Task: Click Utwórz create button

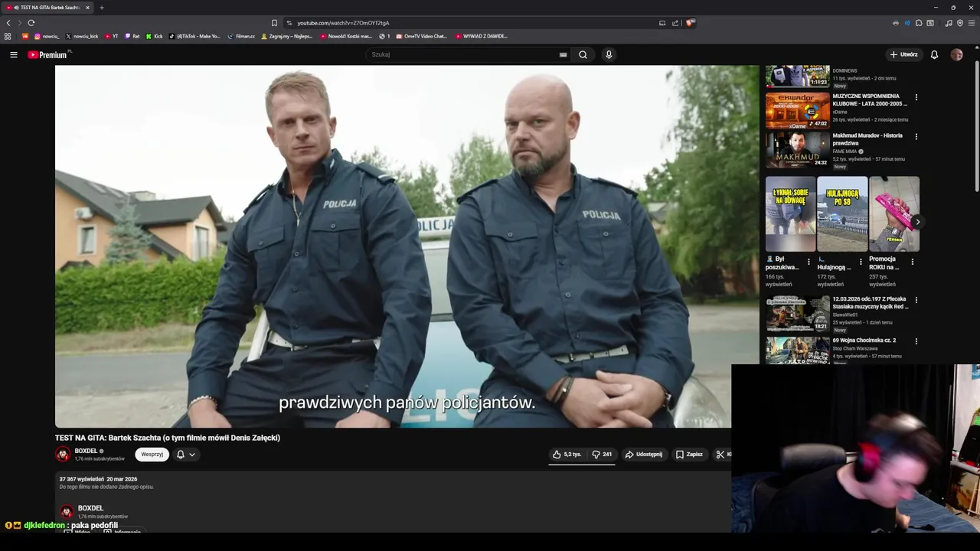Action: click(x=903, y=54)
